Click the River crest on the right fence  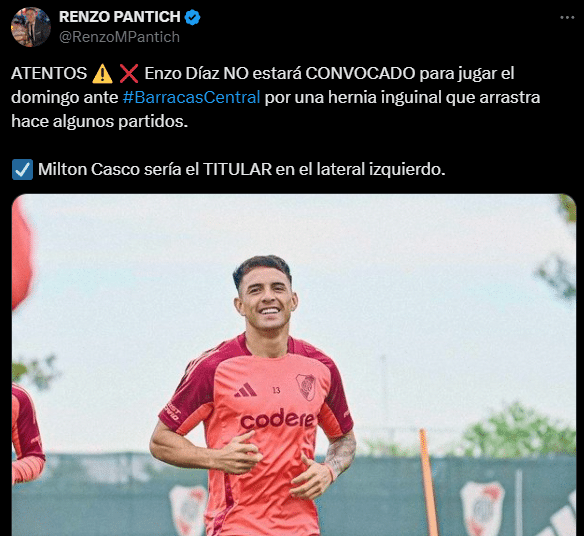(482, 508)
